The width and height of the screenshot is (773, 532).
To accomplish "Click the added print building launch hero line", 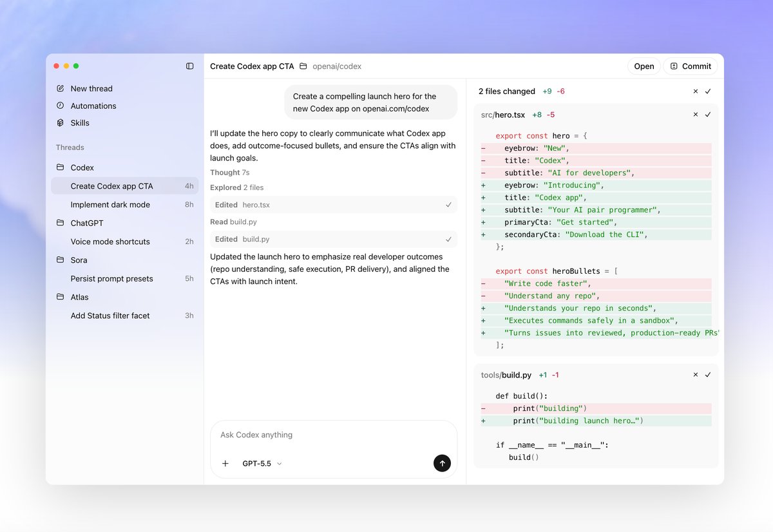I will 596,421.
